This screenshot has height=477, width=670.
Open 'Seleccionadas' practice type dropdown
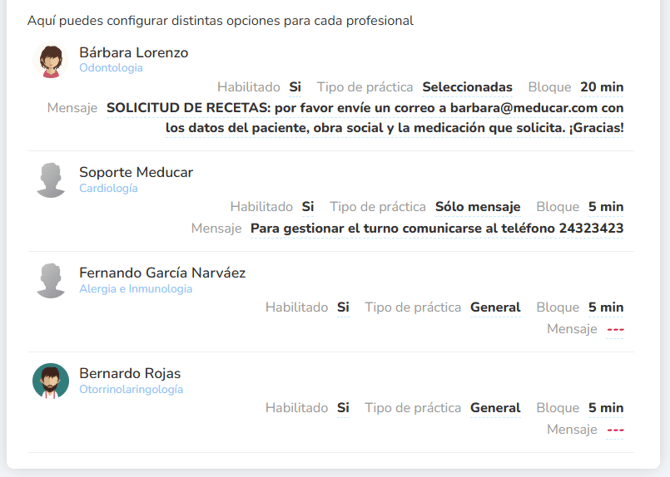click(467, 87)
